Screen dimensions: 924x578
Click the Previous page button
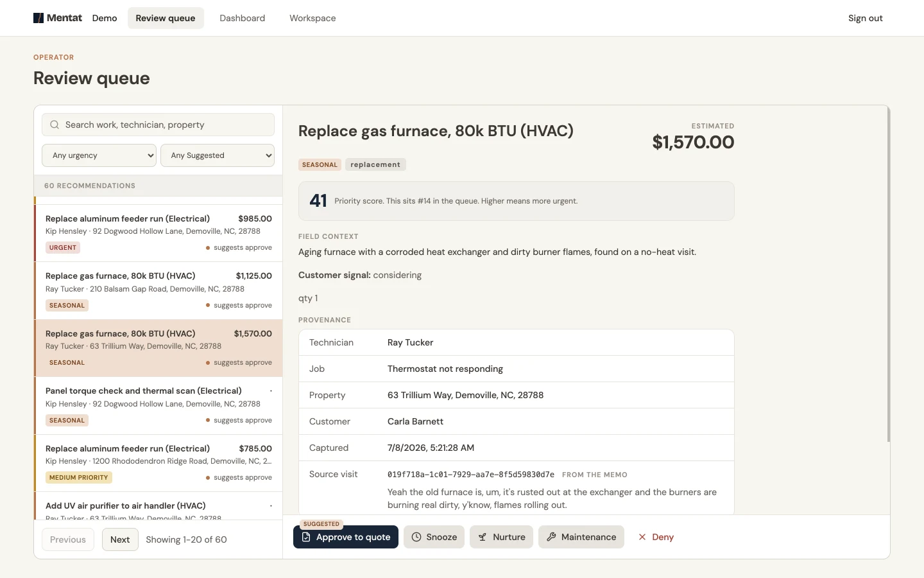tap(68, 539)
